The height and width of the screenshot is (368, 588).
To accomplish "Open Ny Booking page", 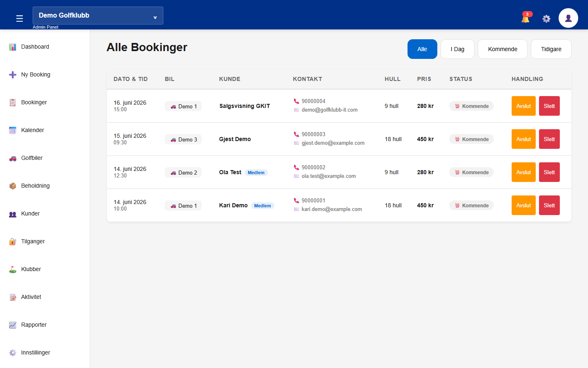I will point(45,74).
